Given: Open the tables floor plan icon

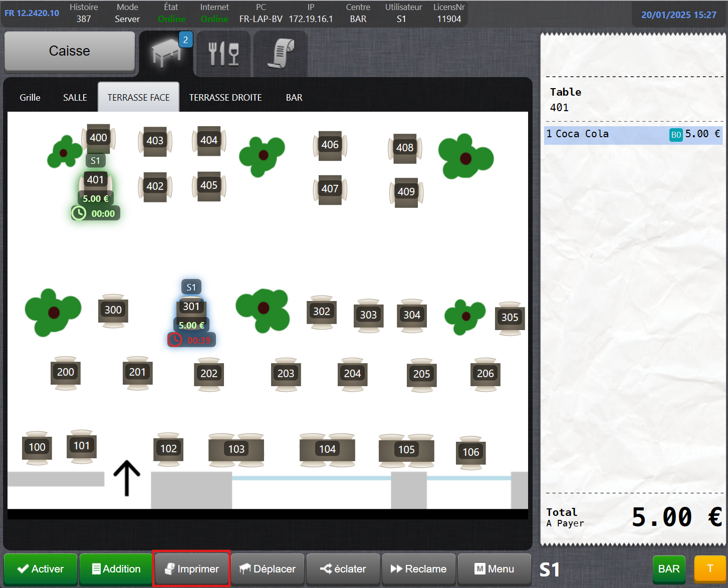Looking at the screenshot, I should pos(166,53).
